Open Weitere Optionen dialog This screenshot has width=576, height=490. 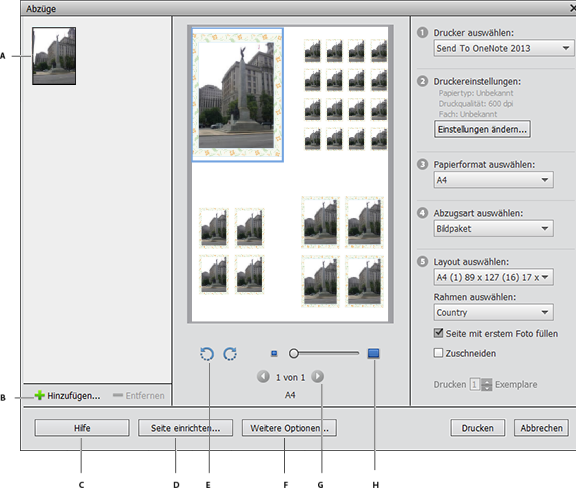point(289,428)
